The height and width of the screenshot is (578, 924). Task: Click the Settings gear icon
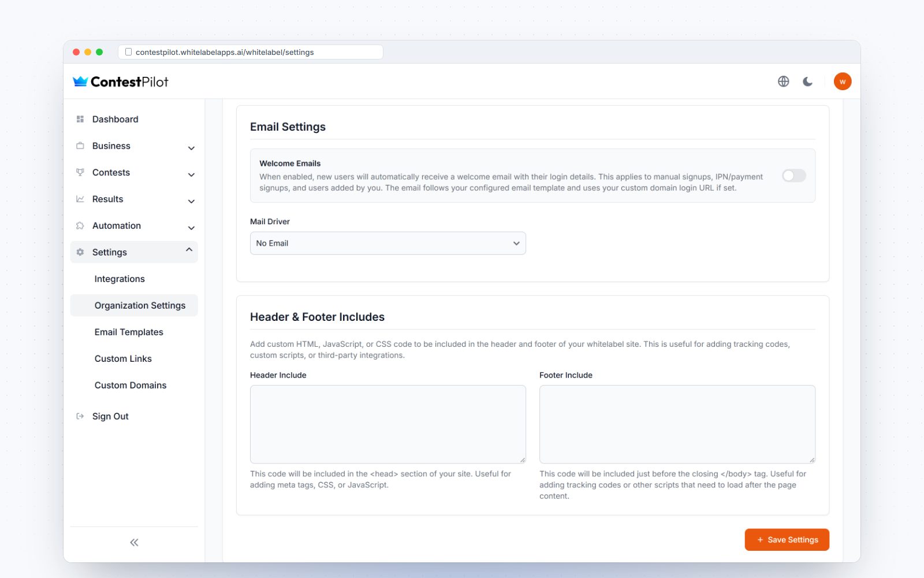80,252
